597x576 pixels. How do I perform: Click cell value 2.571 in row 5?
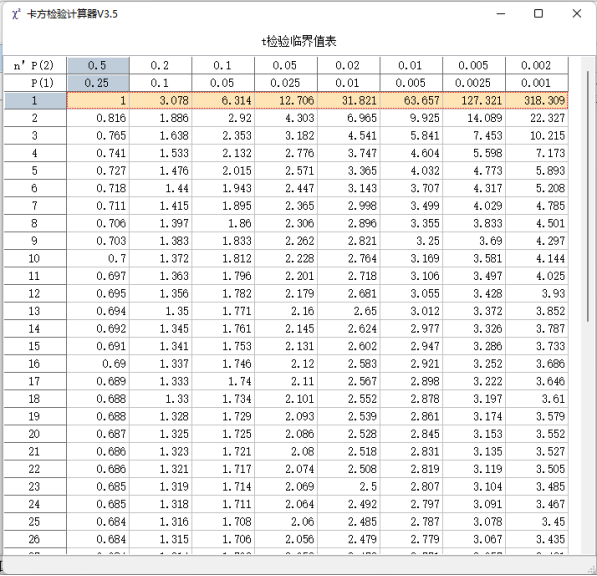[x=286, y=171]
